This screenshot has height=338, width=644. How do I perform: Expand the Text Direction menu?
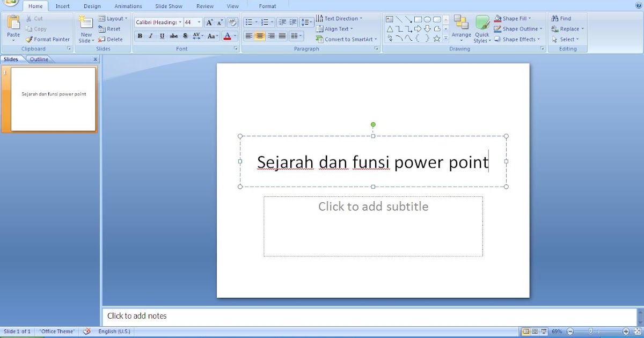339,18
